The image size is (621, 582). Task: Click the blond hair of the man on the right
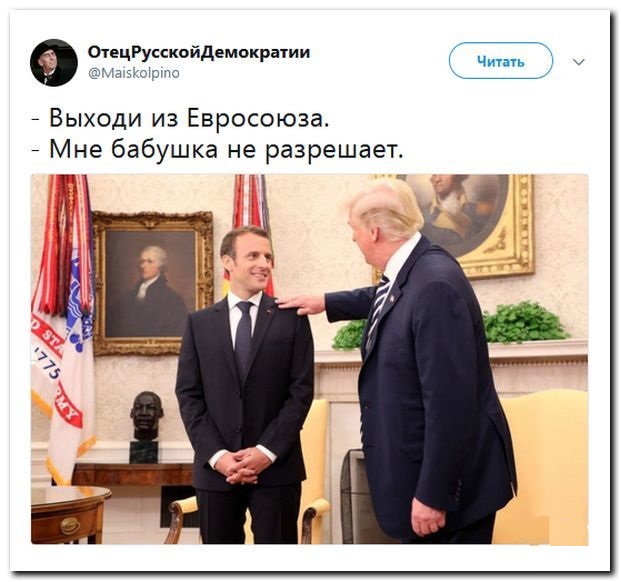(383, 209)
